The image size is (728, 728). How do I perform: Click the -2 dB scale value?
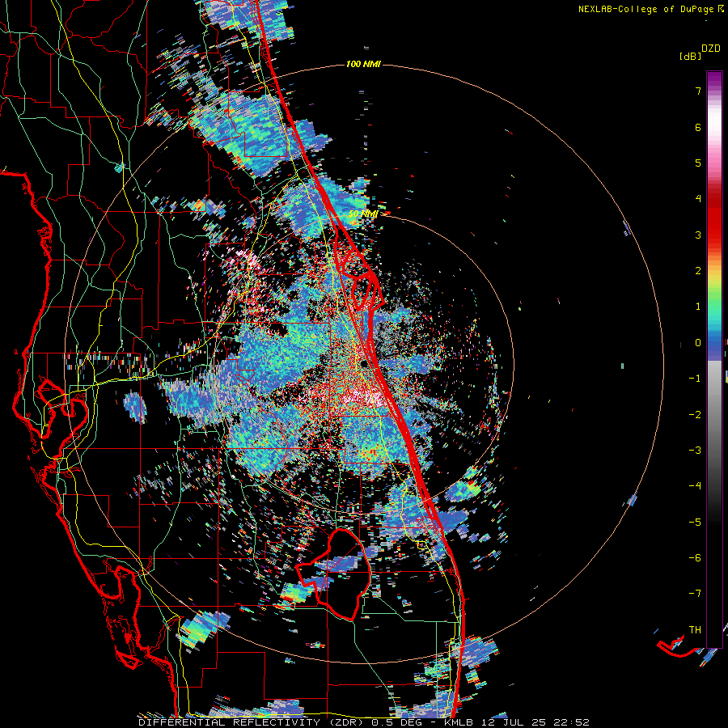pos(695,415)
